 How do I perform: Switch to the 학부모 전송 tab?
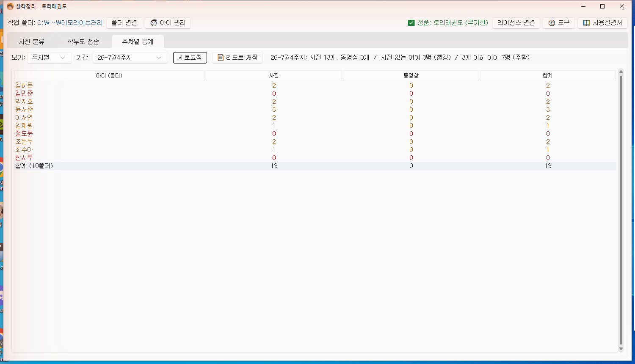click(83, 41)
